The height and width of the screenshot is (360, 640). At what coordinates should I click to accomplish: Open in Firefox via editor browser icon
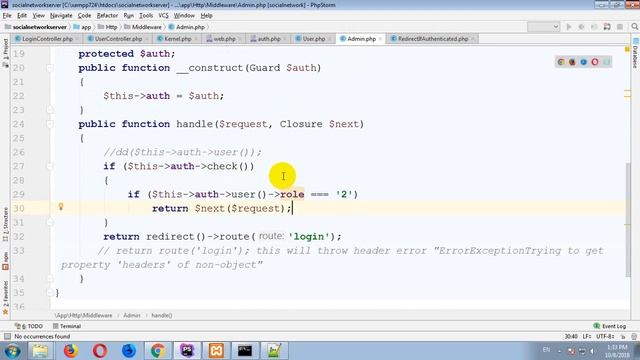[572, 62]
